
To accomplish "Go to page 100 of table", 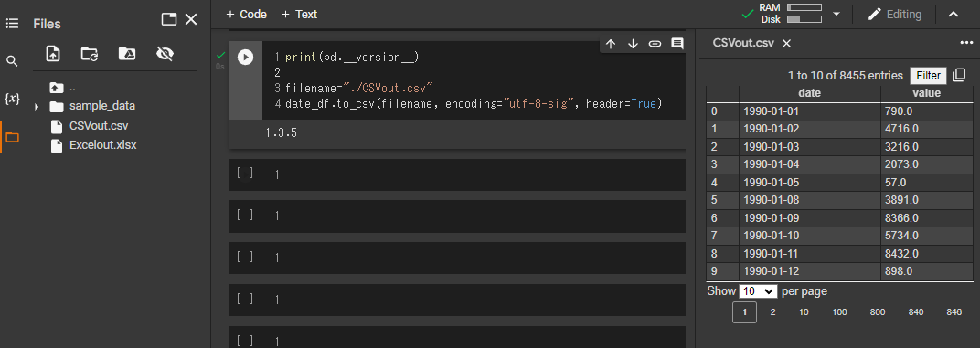I will [839, 311].
